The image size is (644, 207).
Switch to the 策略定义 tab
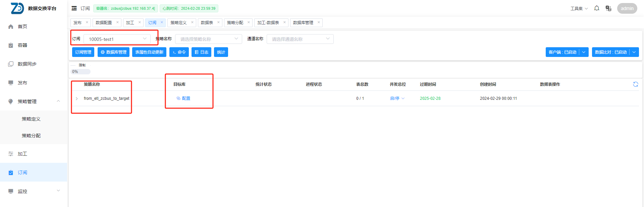click(178, 23)
